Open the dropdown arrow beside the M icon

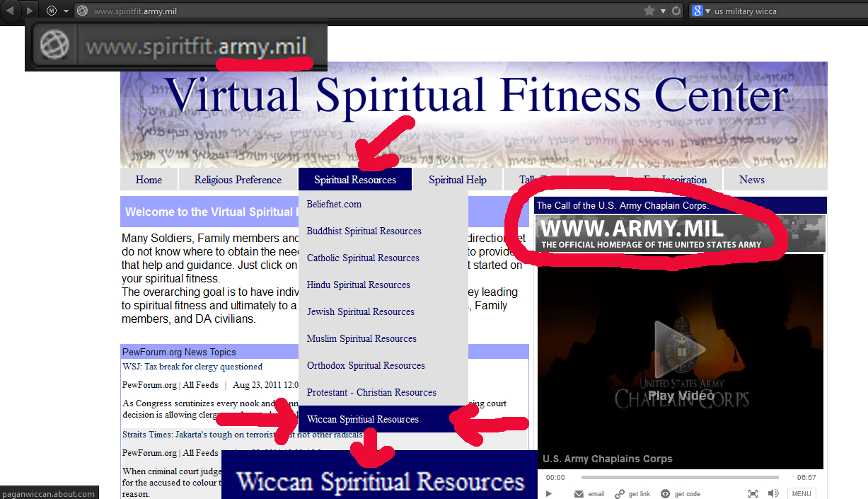66,11
